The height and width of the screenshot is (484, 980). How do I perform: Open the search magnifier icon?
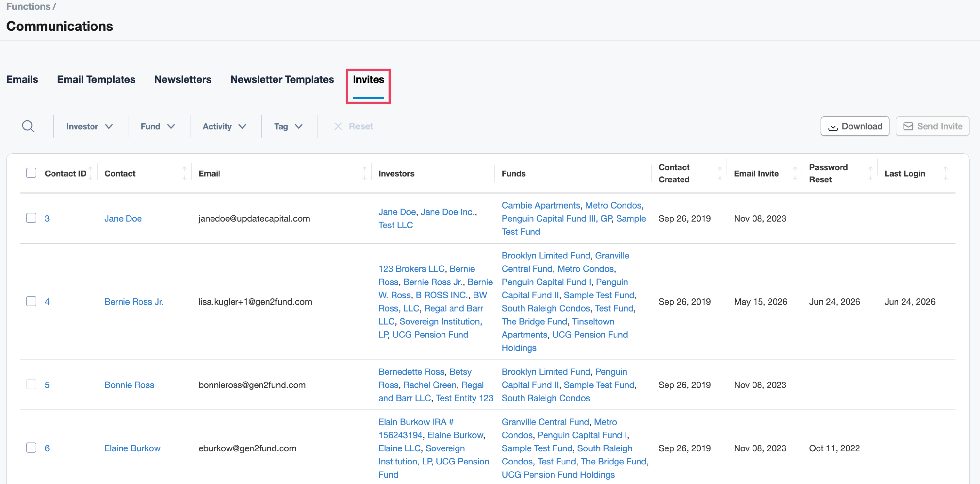28,126
